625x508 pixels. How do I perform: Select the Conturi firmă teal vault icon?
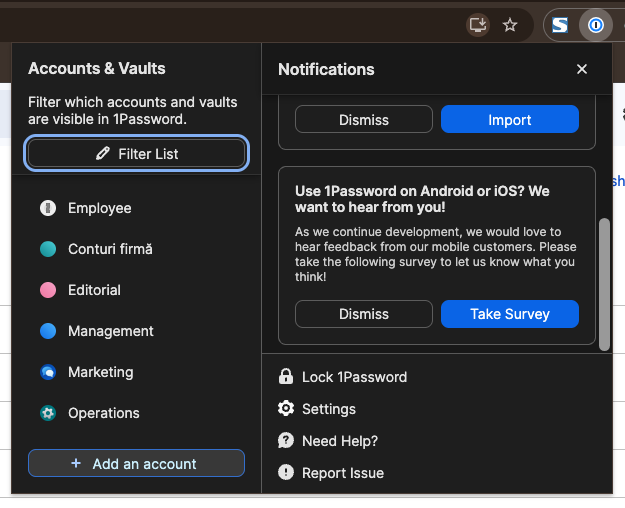click(x=48, y=249)
